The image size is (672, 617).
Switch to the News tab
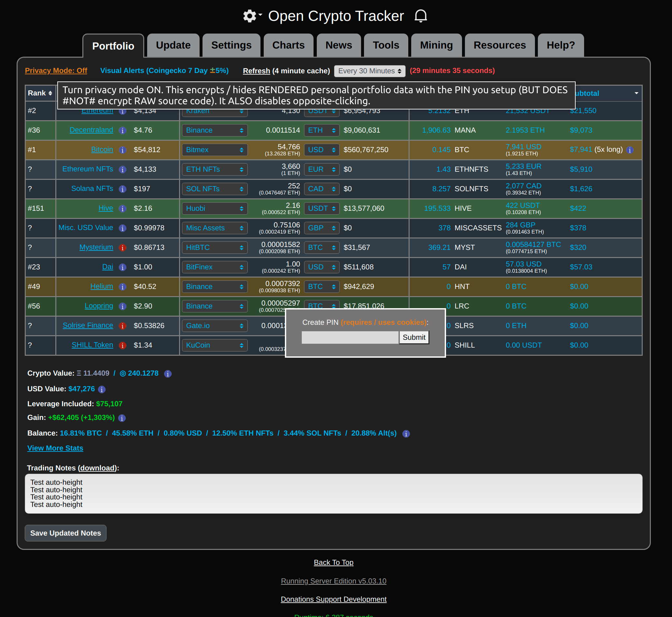pos(339,45)
